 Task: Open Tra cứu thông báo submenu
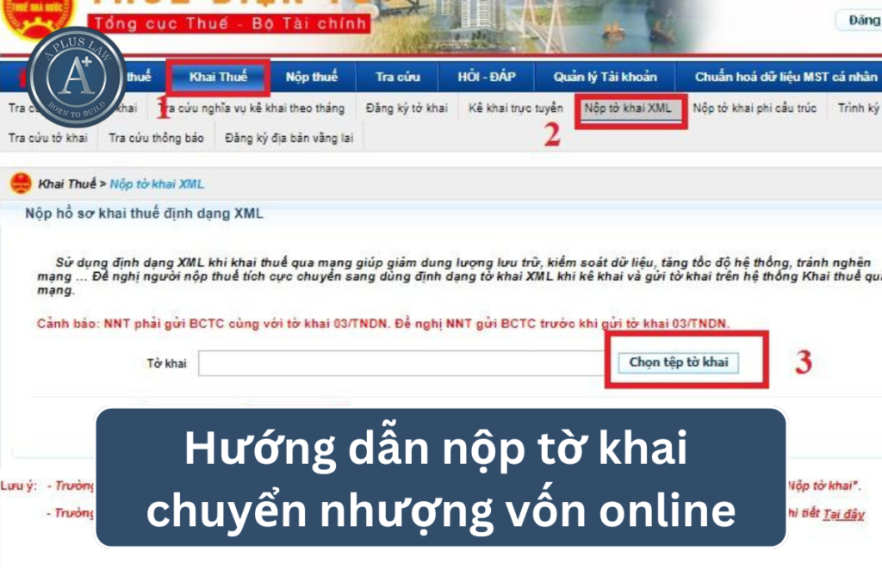point(157,138)
